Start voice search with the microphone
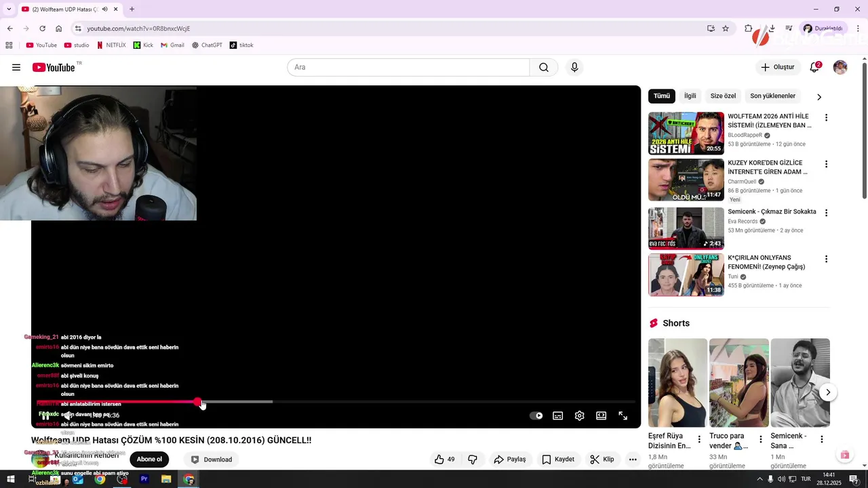The width and height of the screenshot is (868, 488). point(574,67)
